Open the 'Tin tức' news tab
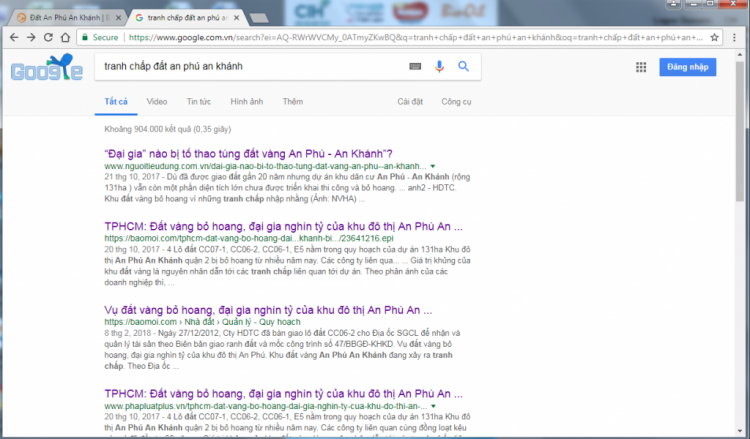The image size is (750, 439). 199,101
